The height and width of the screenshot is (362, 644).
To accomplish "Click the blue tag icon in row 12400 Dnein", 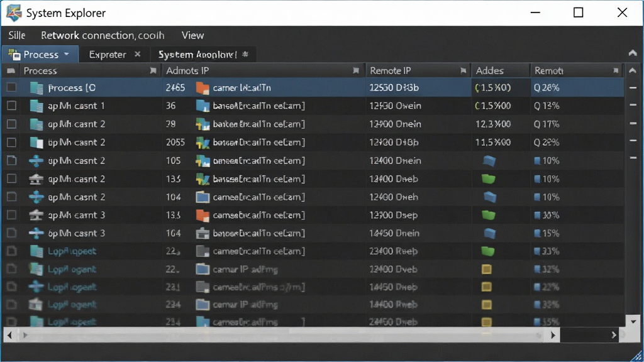I will click(x=489, y=160).
